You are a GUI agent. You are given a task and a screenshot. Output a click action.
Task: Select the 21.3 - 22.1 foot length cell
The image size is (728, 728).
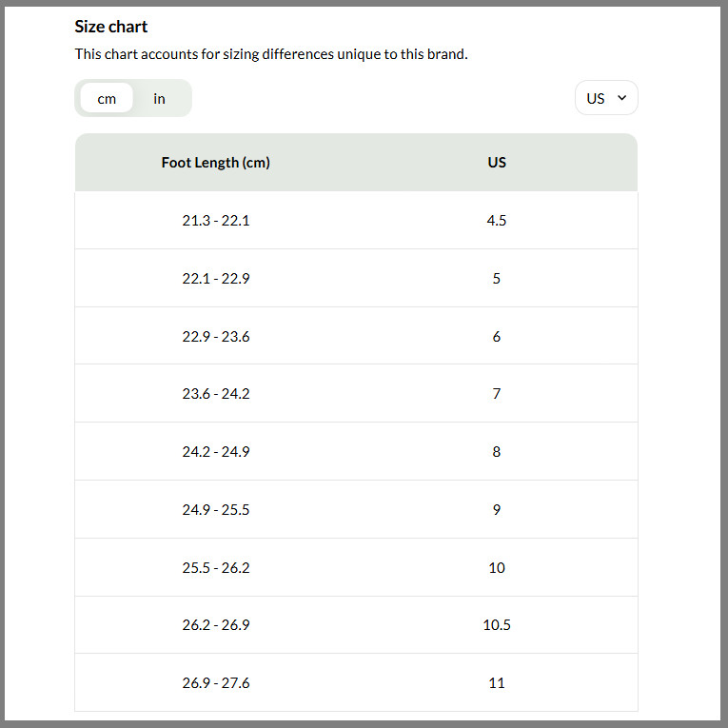[x=216, y=221]
